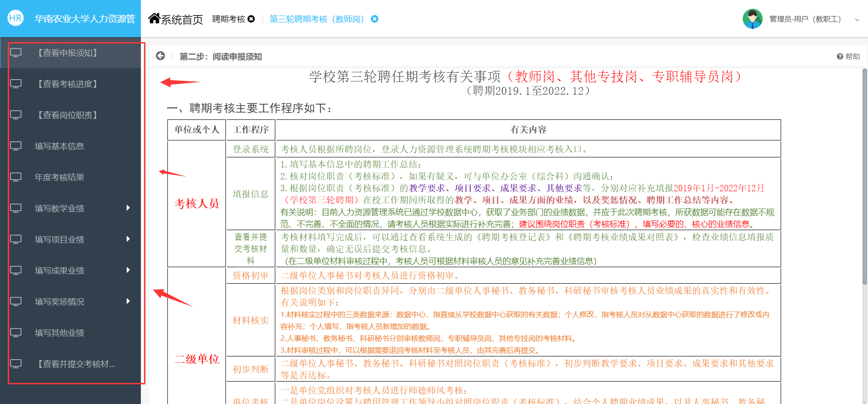Open the system home page icon
This screenshot has height=404, width=868.
[155, 18]
